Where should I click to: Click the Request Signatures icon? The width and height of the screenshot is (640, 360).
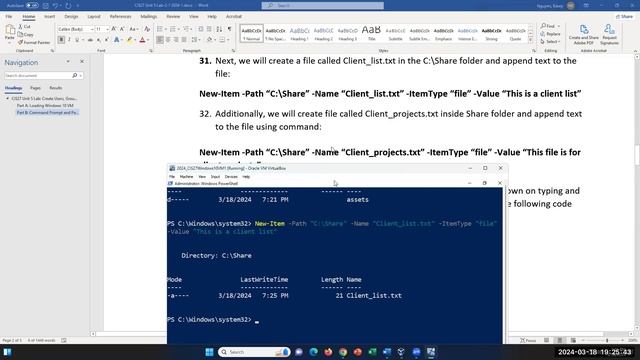coord(609,34)
